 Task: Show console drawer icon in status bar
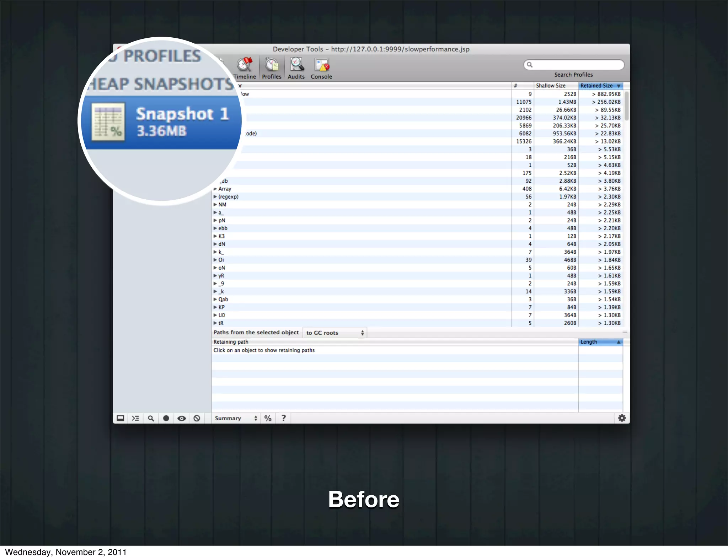pyautogui.click(x=135, y=418)
